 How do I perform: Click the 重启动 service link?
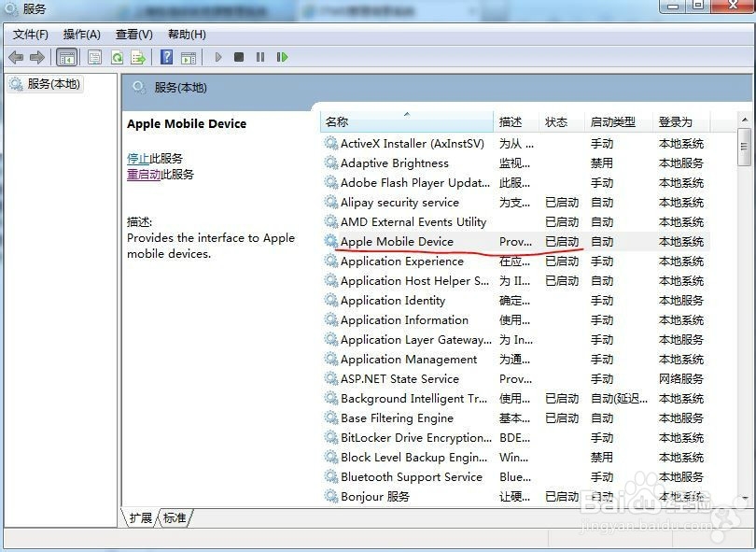(144, 174)
